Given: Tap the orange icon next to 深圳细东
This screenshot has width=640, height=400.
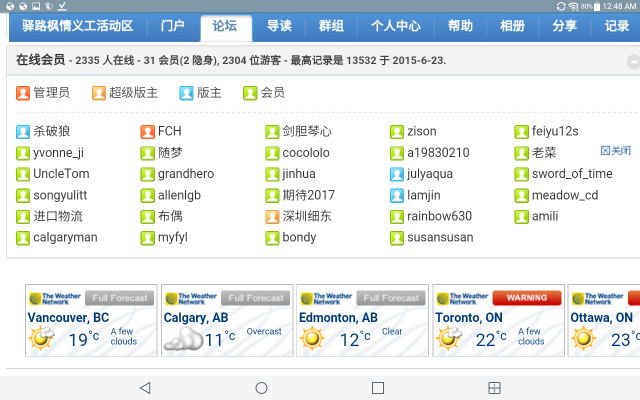Looking at the screenshot, I should coord(273,216).
